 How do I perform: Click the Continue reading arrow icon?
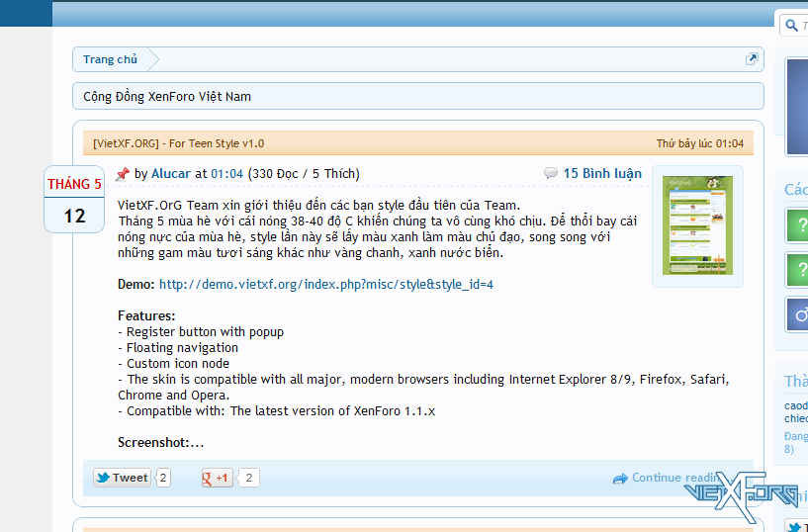620,479
